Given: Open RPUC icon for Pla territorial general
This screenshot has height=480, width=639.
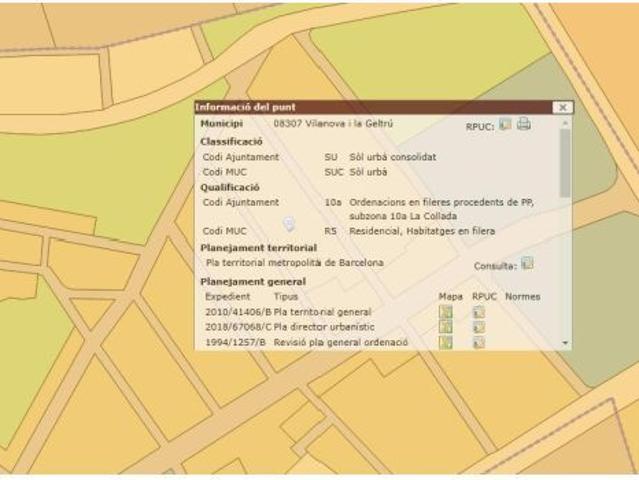Looking at the screenshot, I should point(479,312).
